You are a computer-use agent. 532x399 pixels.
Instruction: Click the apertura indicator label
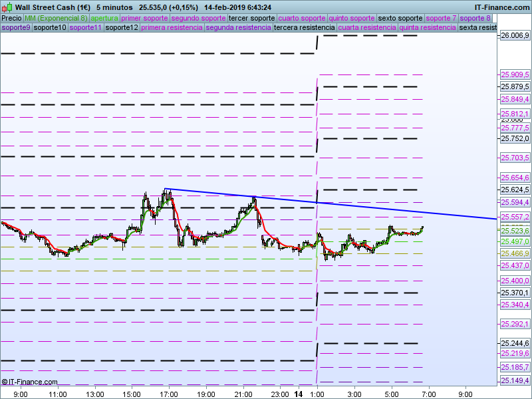[104, 18]
